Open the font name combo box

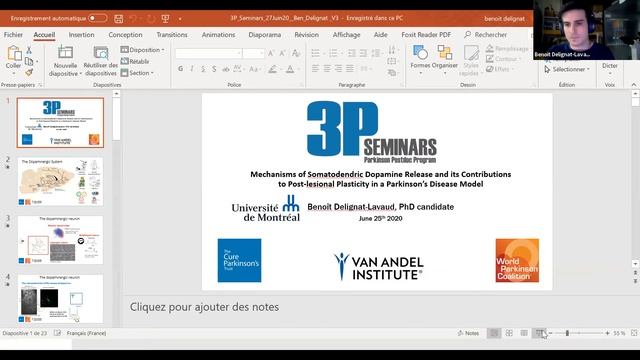(x=208, y=53)
